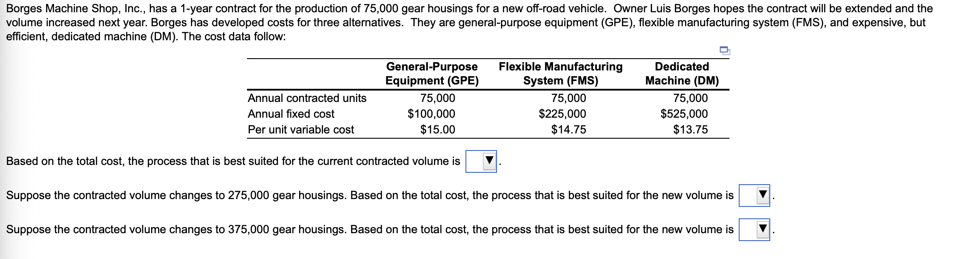This screenshot has height=259, width=980.
Task: Click the $225,000 fixed cost value under FMS
Action: [x=562, y=114]
